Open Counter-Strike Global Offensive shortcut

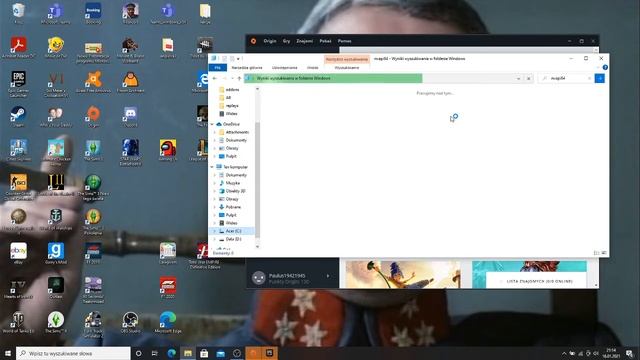(x=18, y=187)
